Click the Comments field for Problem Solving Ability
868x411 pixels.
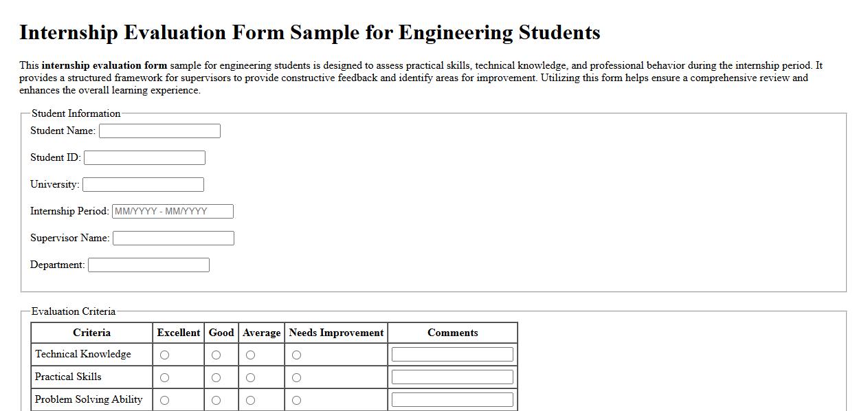pyautogui.click(x=452, y=399)
